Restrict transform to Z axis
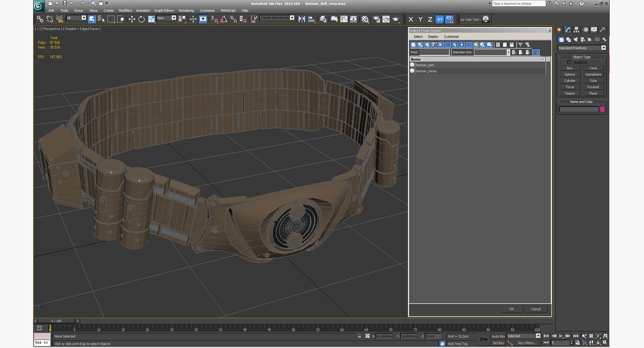This screenshot has width=644, height=348. point(430,19)
